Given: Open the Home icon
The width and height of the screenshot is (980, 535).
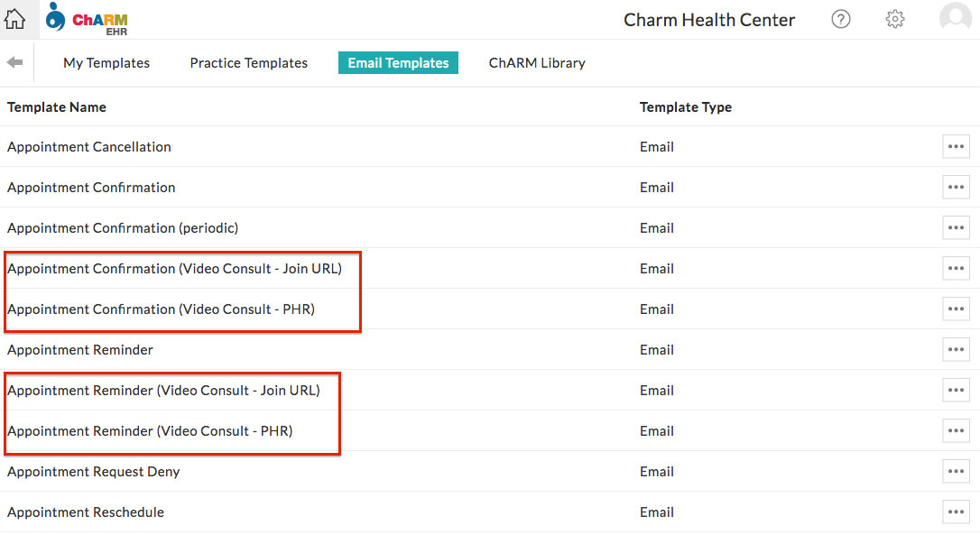Looking at the screenshot, I should coord(13,18).
